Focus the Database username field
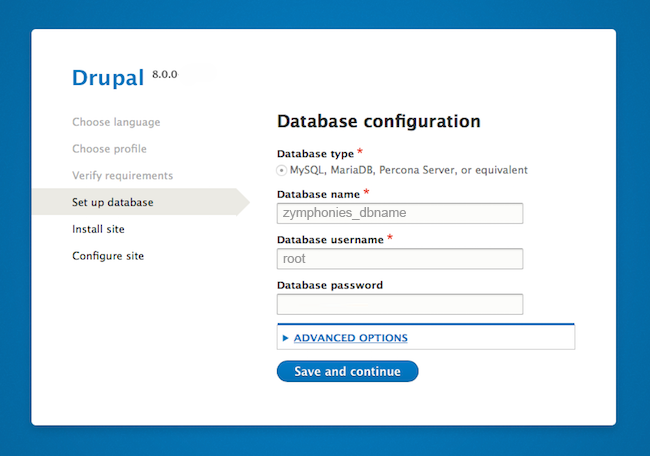Screen dimensions: 650x456 400,259
